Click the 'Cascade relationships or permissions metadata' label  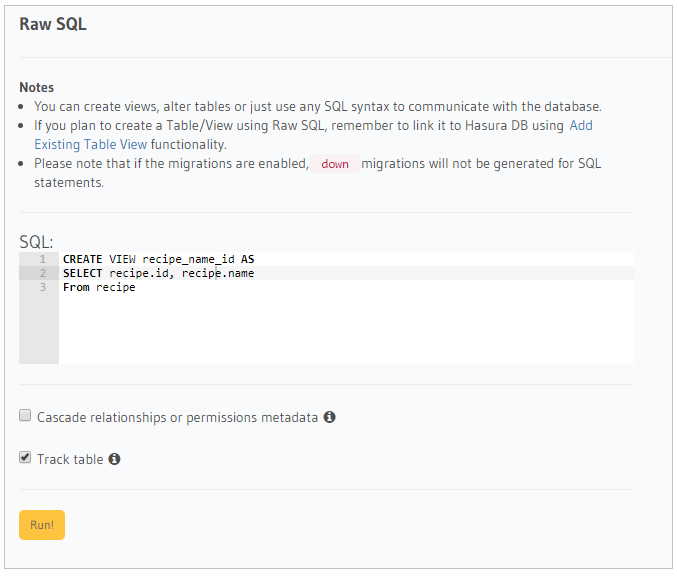(x=177, y=418)
